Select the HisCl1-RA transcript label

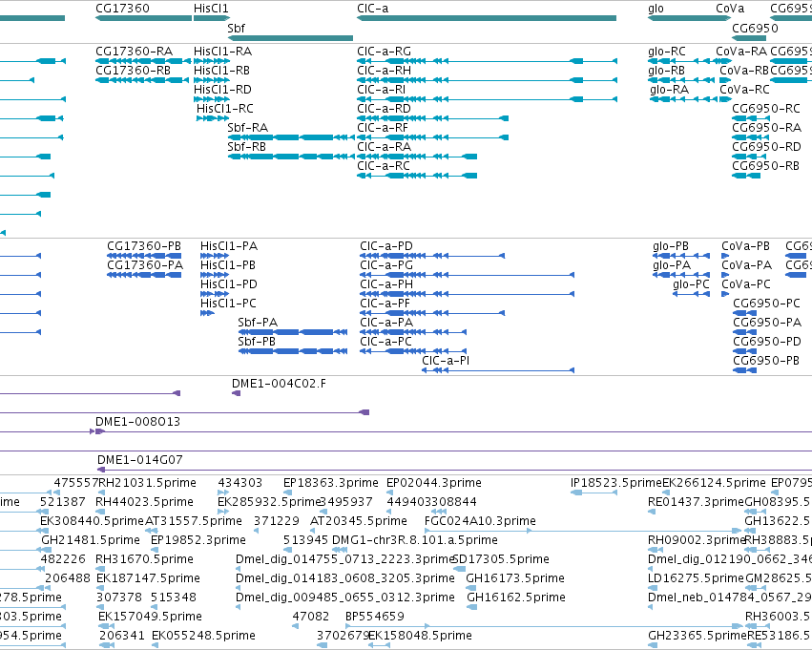222,52
